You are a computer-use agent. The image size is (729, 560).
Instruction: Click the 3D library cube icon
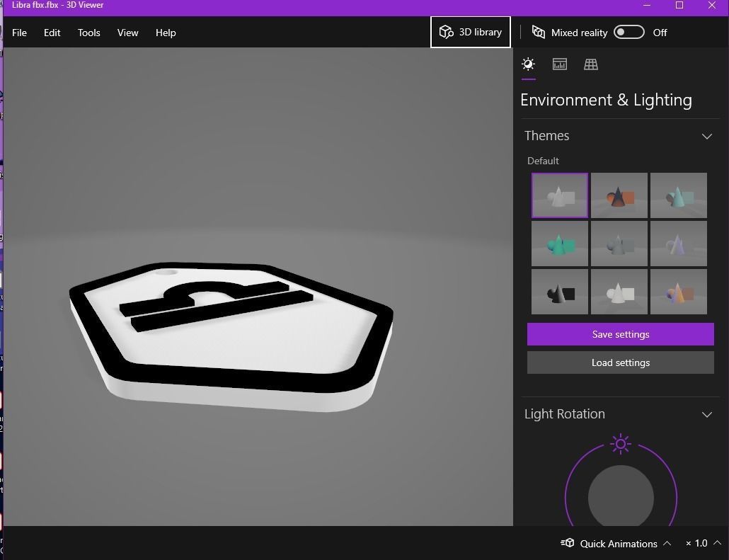[447, 32]
